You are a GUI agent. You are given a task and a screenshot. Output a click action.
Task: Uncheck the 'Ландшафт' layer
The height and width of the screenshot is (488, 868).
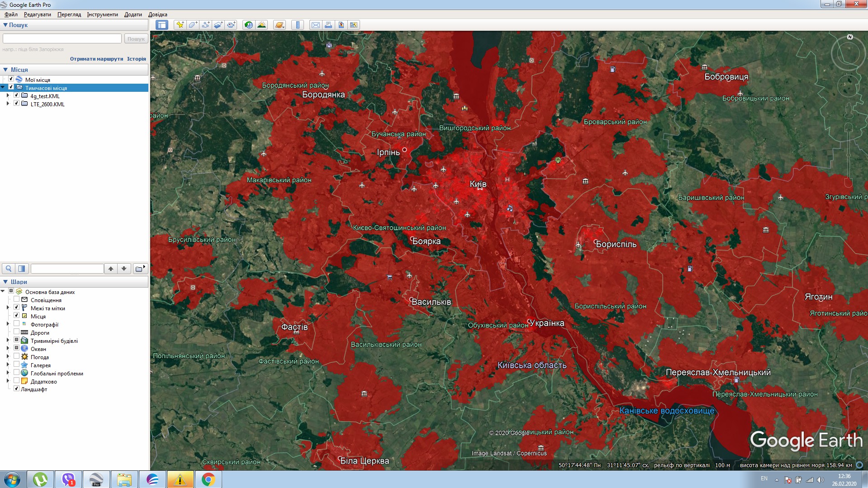(x=17, y=389)
